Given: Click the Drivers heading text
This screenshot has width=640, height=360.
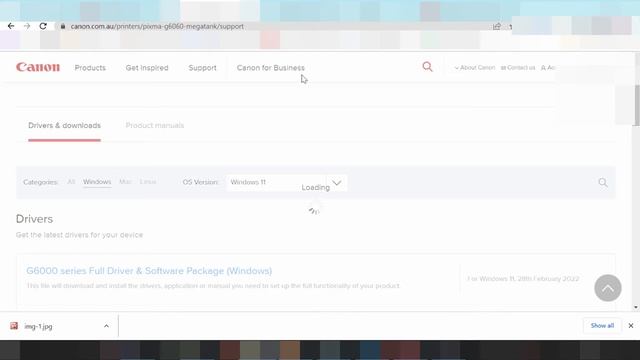Looking at the screenshot, I should 34,219.
